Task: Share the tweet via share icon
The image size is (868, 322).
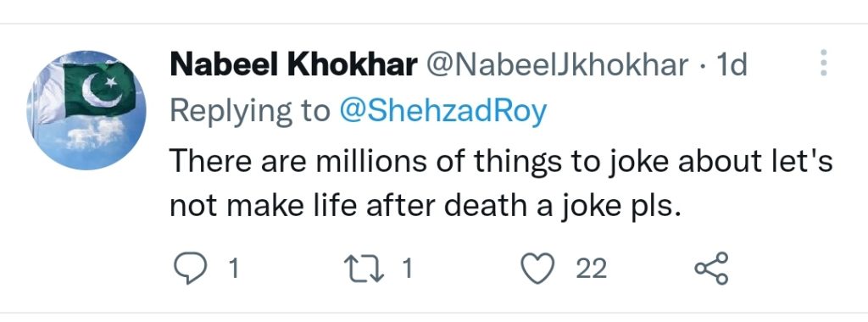Action: tap(712, 269)
